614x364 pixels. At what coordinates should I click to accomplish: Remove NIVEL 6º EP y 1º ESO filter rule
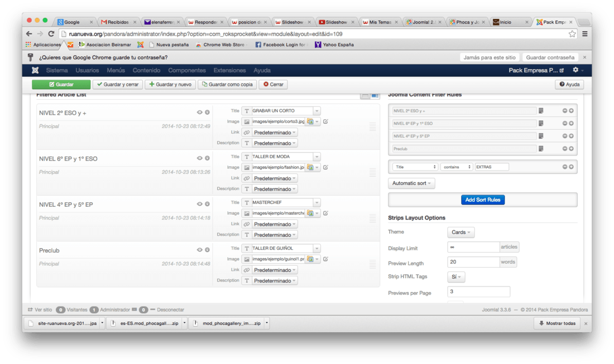pos(565,123)
